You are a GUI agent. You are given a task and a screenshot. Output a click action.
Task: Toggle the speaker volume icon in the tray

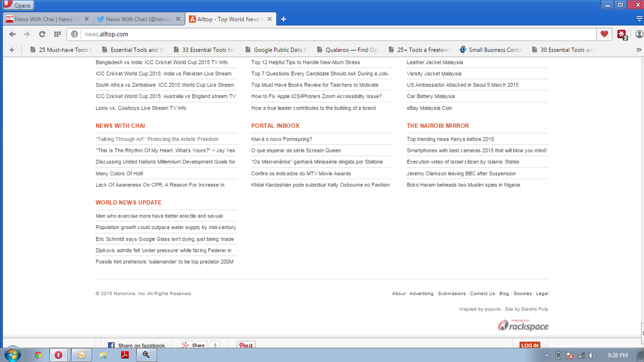pyautogui.click(x=592, y=354)
